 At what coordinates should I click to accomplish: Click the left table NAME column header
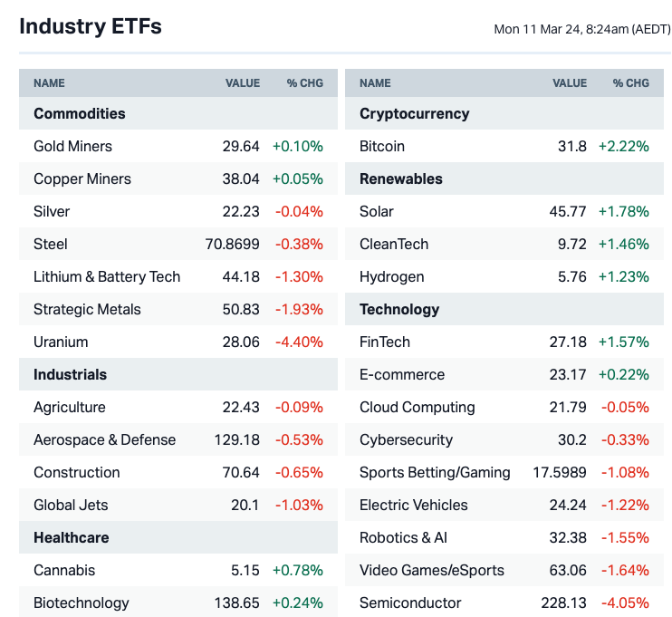click(49, 83)
